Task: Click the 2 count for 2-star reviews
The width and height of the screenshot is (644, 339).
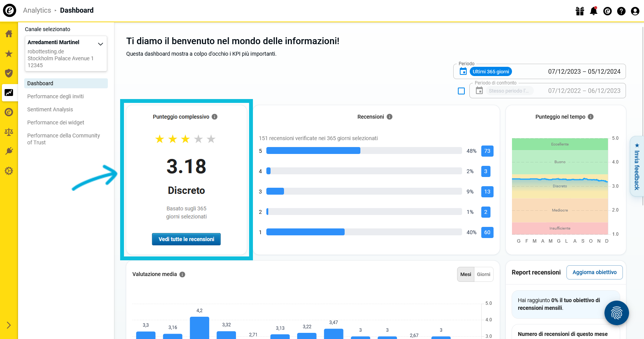Action: (486, 212)
